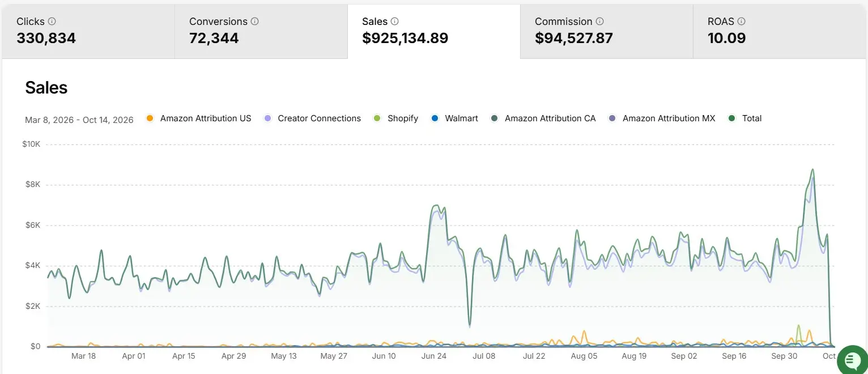The width and height of the screenshot is (868, 374).
Task: Toggle the Amazon Attribution MX legend series
Action: [662, 118]
